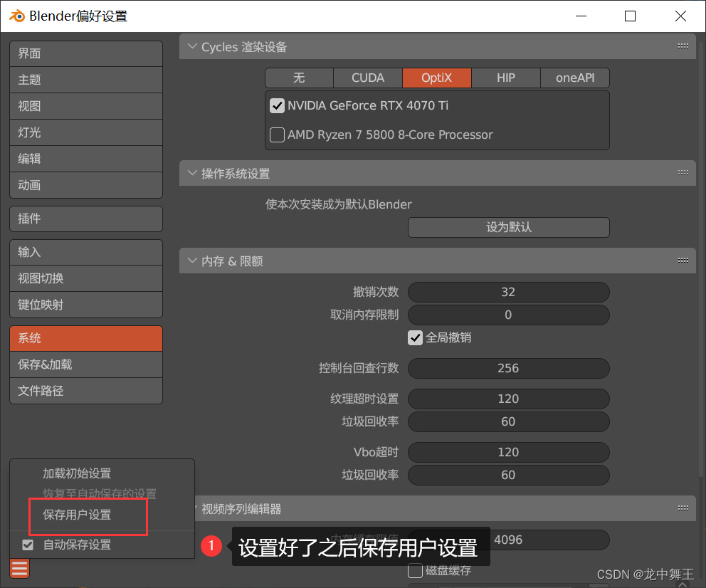Screen dimensions: 706x588
Task: Close the Blender preferences window
Action: (681, 16)
